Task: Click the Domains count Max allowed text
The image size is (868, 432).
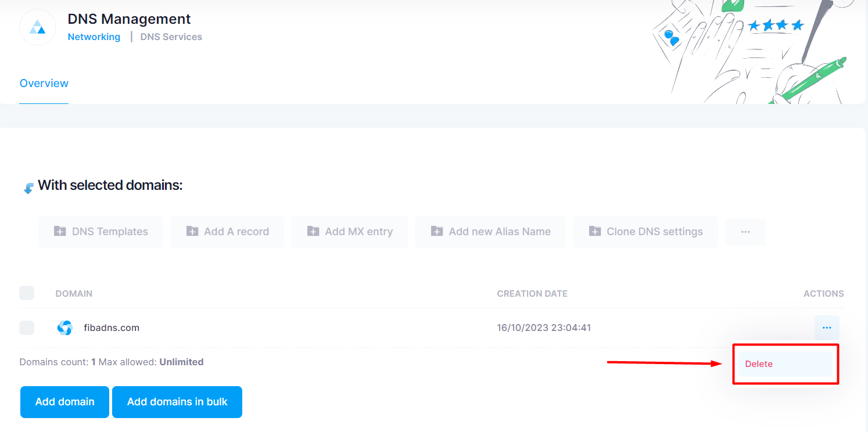Action: coord(112,362)
